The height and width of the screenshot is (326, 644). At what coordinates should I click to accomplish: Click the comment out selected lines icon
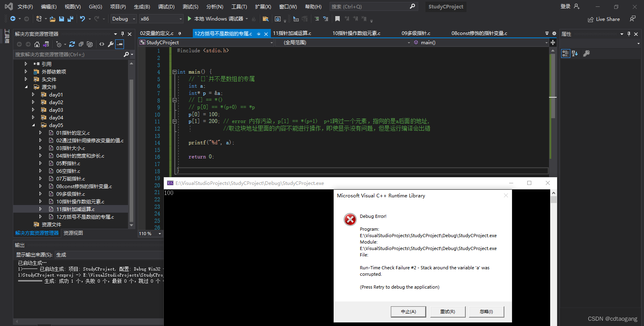pos(317,19)
